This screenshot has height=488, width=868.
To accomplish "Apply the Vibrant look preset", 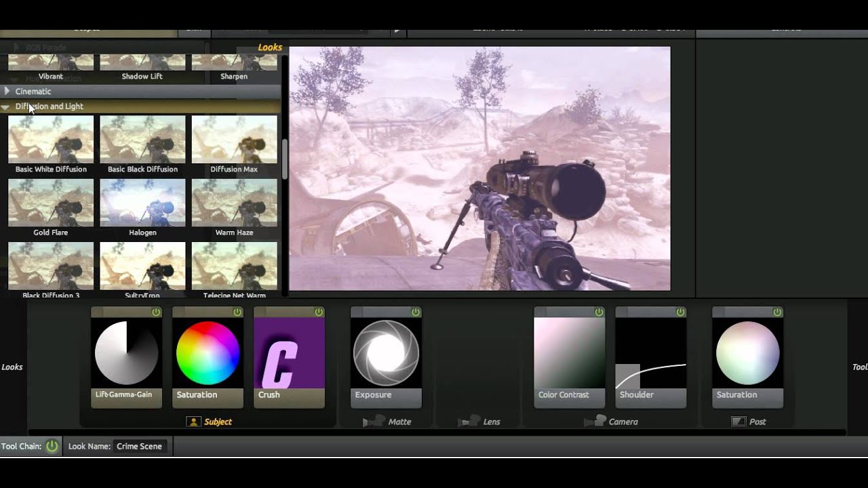I will pyautogui.click(x=51, y=68).
